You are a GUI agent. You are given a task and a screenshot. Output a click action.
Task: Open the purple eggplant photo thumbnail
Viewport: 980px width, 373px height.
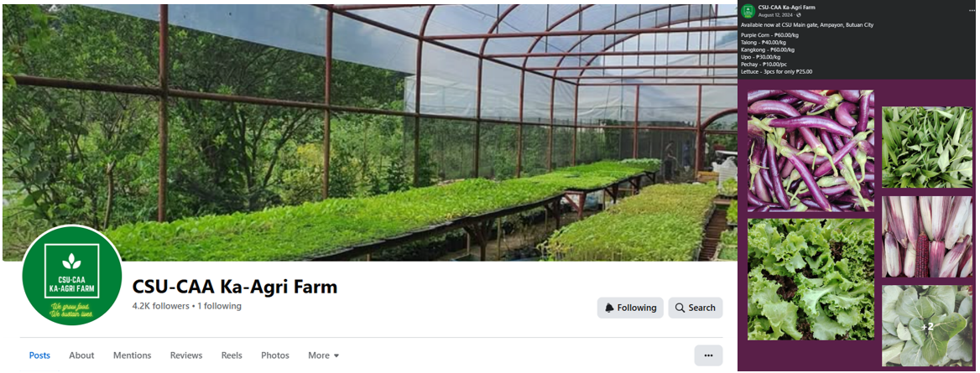click(x=811, y=151)
